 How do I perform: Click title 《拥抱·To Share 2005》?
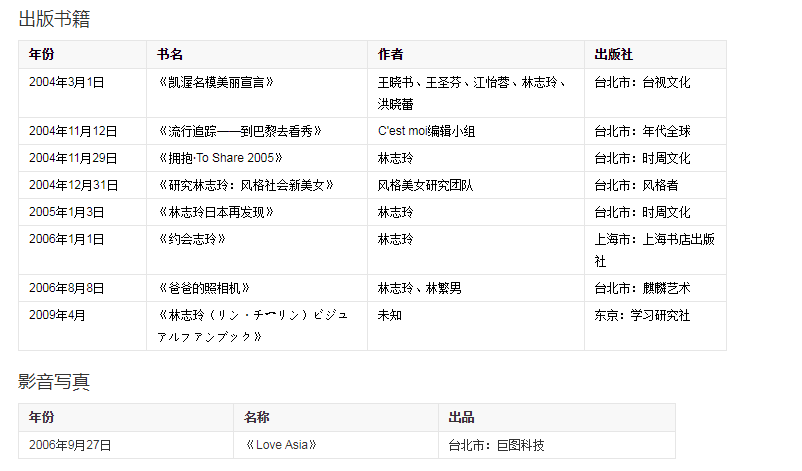220,158
